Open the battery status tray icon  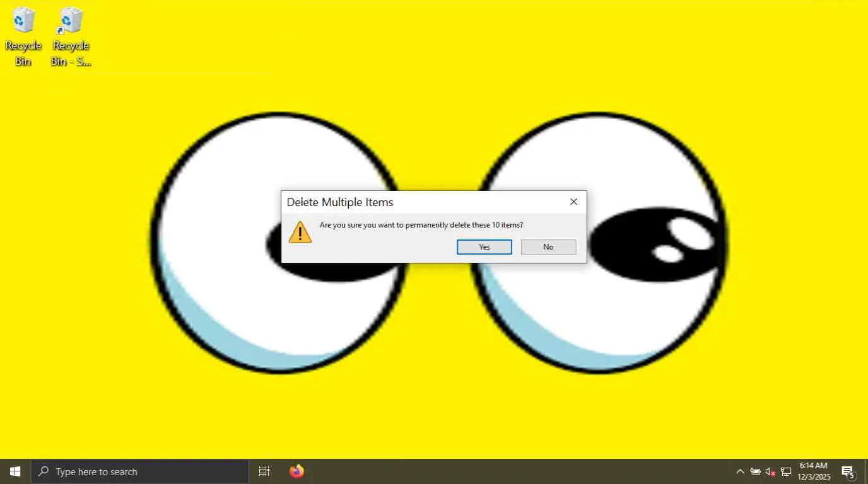[755, 471]
